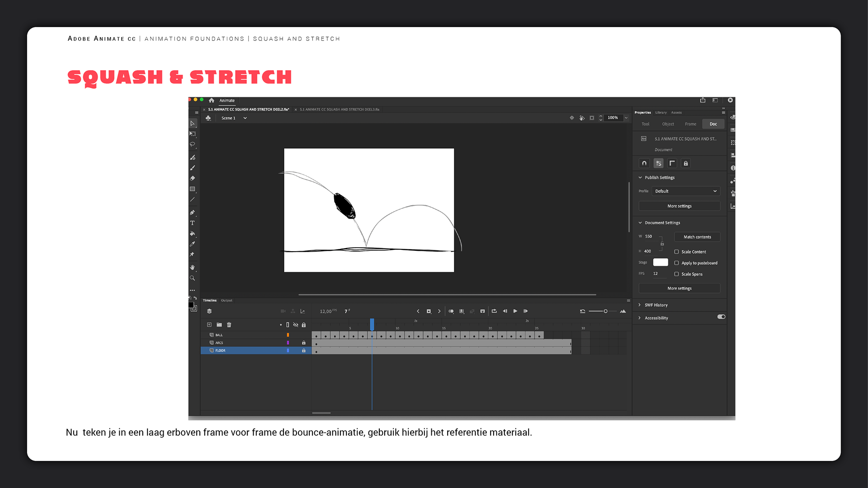Select the Lasso tool
Image resolution: width=868 pixels, height=488 pixels.
pos(192,145)
